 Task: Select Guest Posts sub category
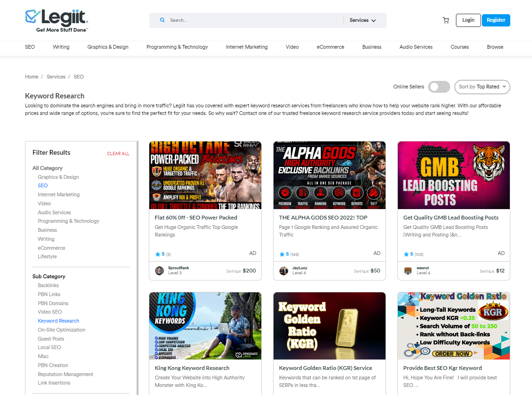click(51, 339)
